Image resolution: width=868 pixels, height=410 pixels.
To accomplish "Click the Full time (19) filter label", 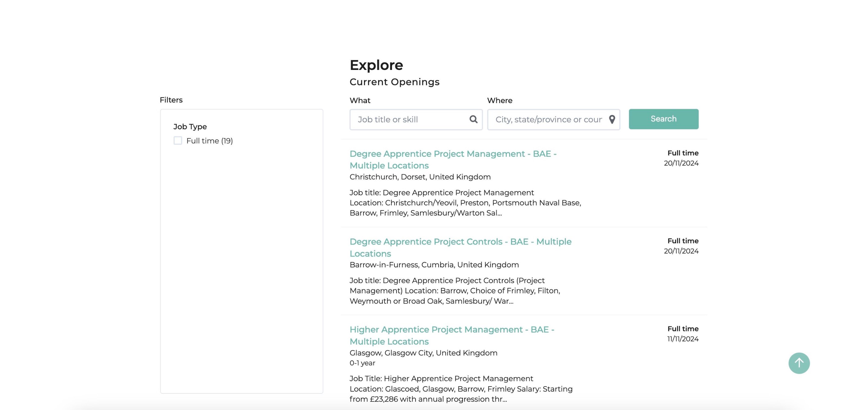I will click(x=209, y=141).
